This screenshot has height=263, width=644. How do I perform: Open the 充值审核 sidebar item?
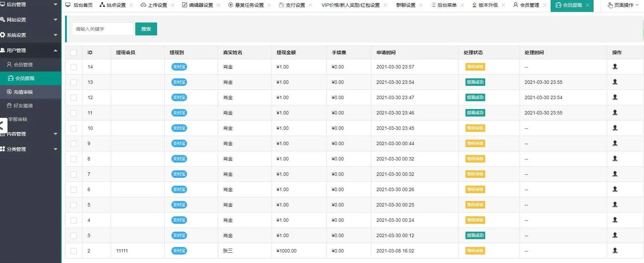click(x=23, y=92)
